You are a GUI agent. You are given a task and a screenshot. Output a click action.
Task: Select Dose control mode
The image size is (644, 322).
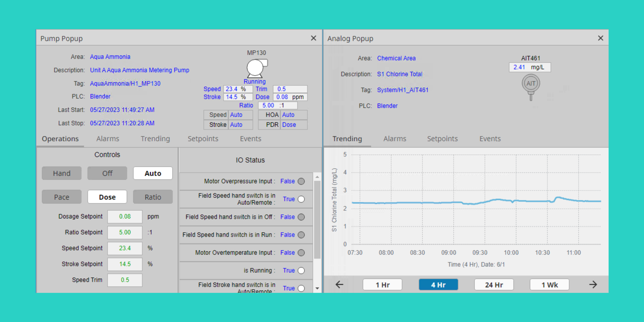(107, 197)
